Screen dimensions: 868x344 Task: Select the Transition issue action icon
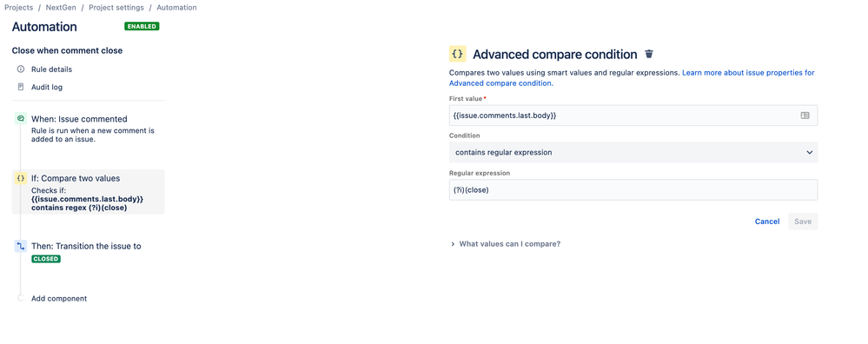(21, 246)
